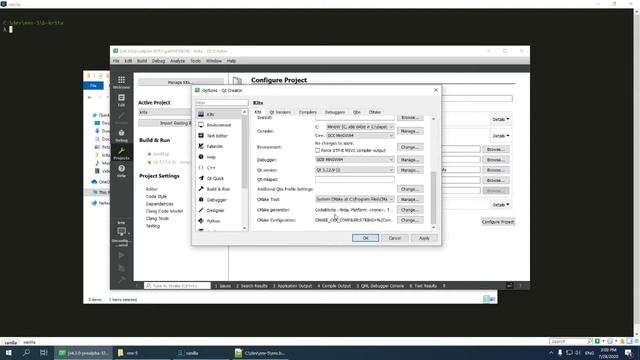Expand the second Details dropdown in Configure Project
Viewport: 640px width, 360px height.
(x=501, y=136)
